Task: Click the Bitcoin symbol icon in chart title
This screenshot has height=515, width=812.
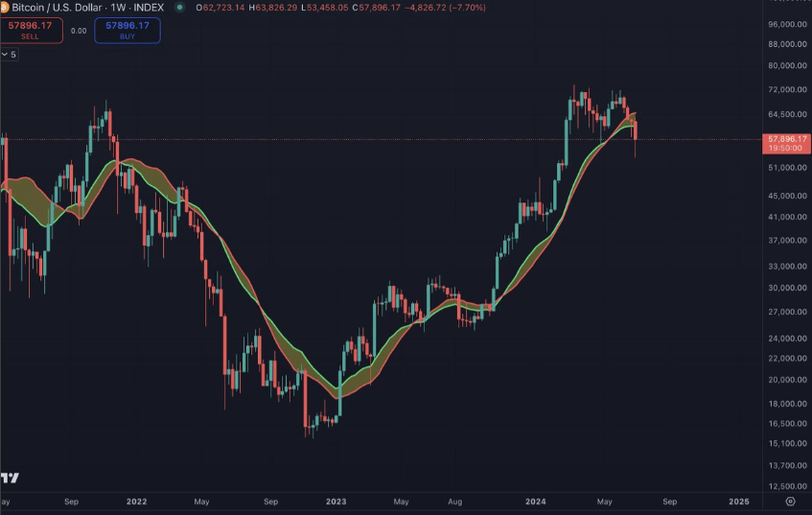Action: (x=5, y=8)
